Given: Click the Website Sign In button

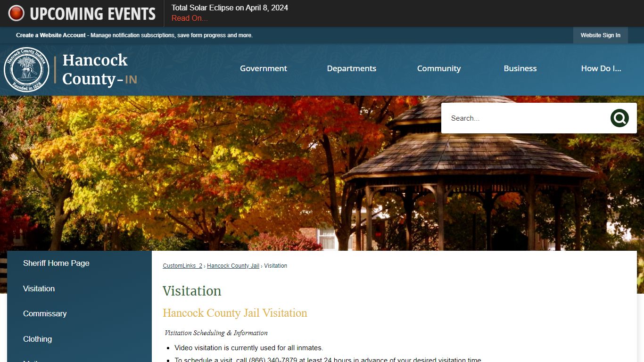Looking at the screenshot, I should 601,35.
